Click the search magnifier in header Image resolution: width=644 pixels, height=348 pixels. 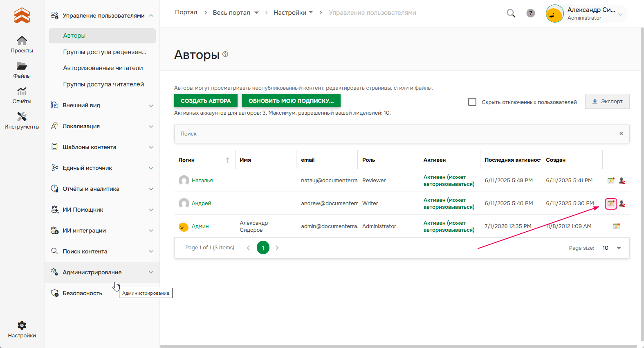click(511, 13)
